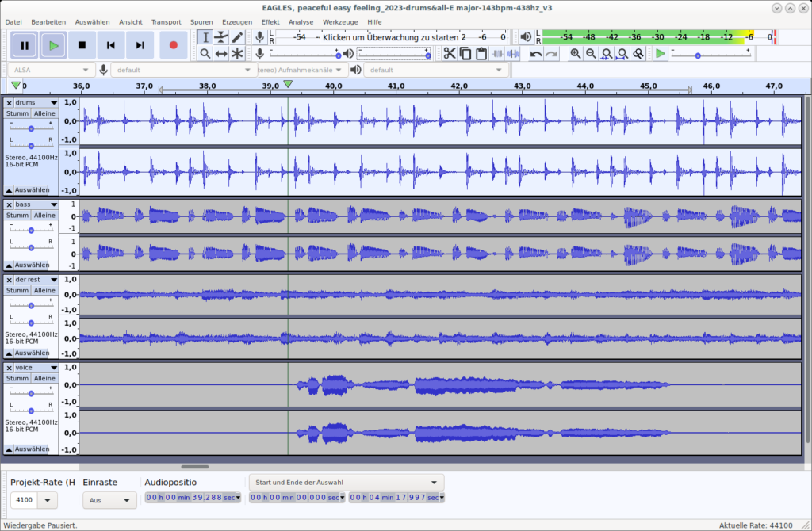
Task: Click the playback meter speaker icon
Action: click(526, 36)
